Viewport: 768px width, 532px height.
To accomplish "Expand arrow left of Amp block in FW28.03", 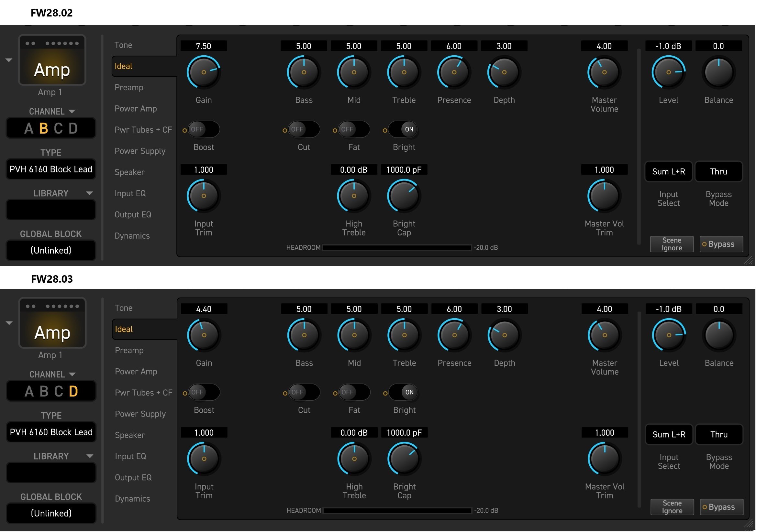I will click(9, 323).
